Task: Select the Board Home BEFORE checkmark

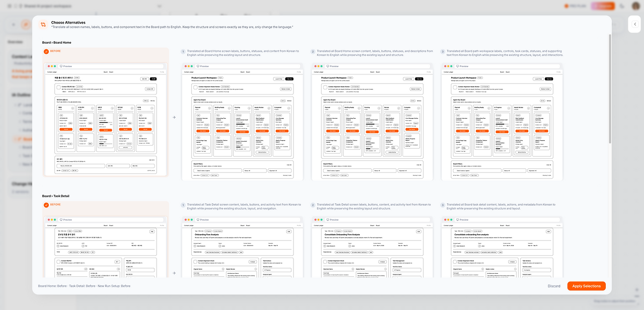Action: [x=46, y=51]
